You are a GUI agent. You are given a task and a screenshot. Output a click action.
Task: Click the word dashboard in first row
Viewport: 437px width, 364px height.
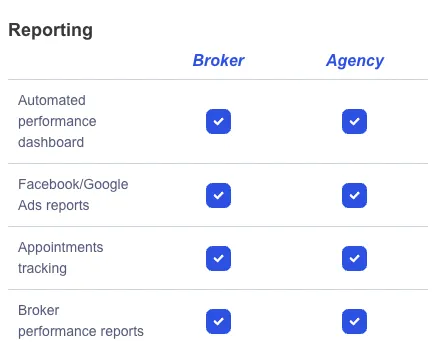pyautogui.click(x=51, y=142)
